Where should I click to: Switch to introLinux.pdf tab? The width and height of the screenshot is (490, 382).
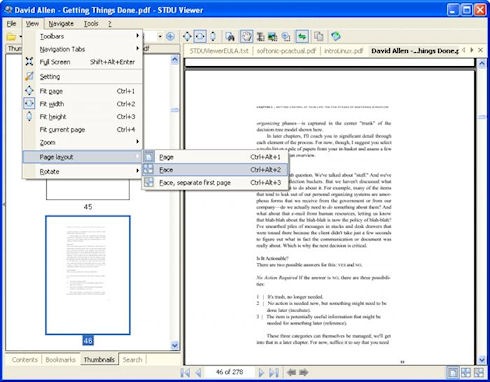[x=343, y=51]
